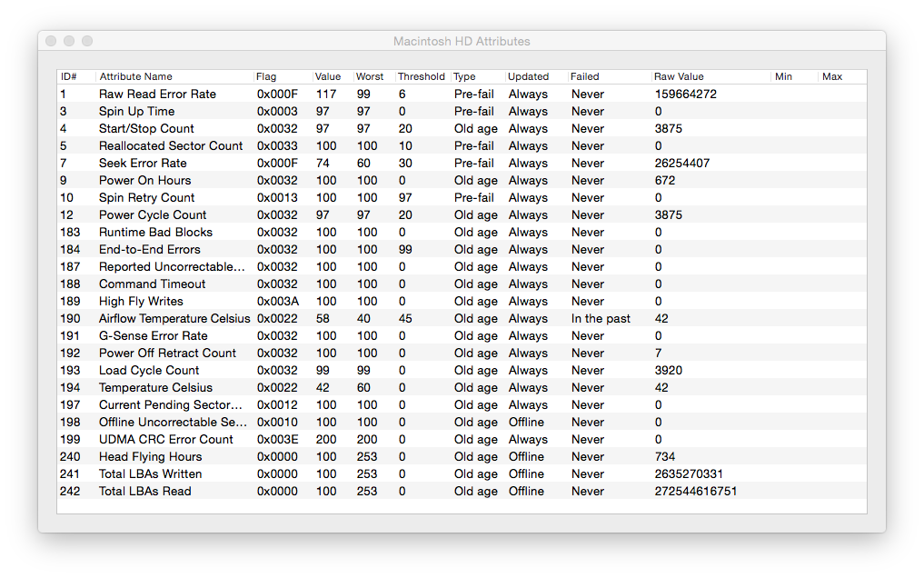Screen dimensions: 924x578
Task: Click flag 0x003A in High Fly Writes row
Action: click(x=277, y=301)
